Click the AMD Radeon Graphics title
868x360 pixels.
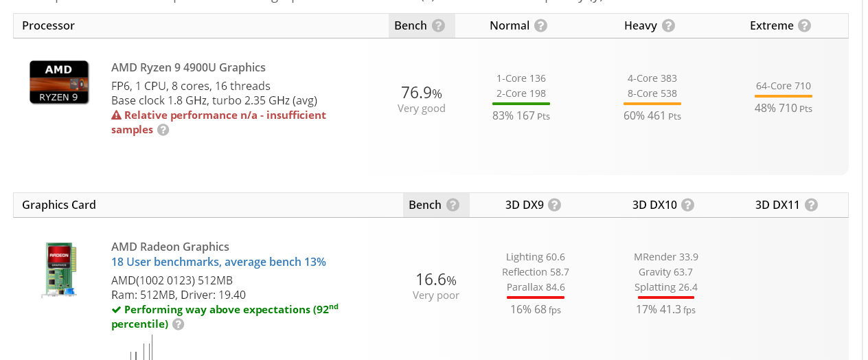click(170, 247)
